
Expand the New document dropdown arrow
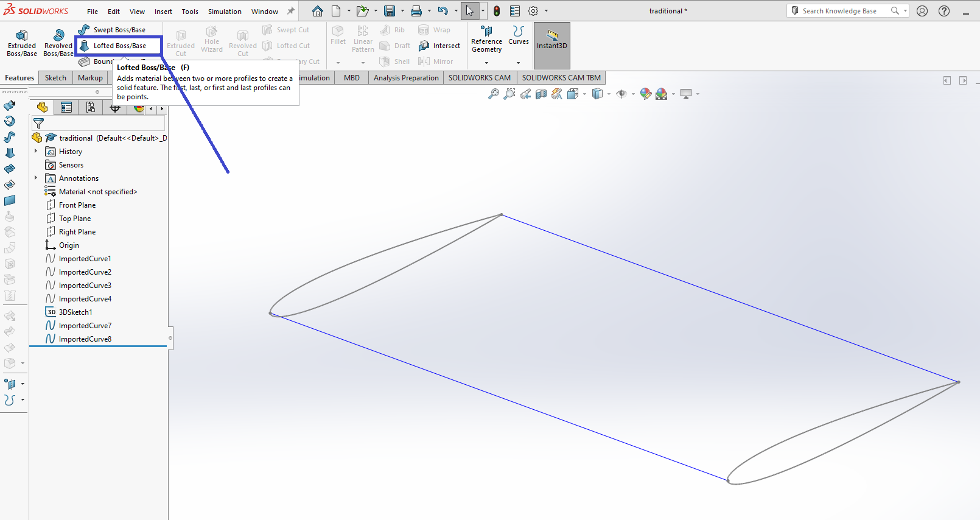349,11
